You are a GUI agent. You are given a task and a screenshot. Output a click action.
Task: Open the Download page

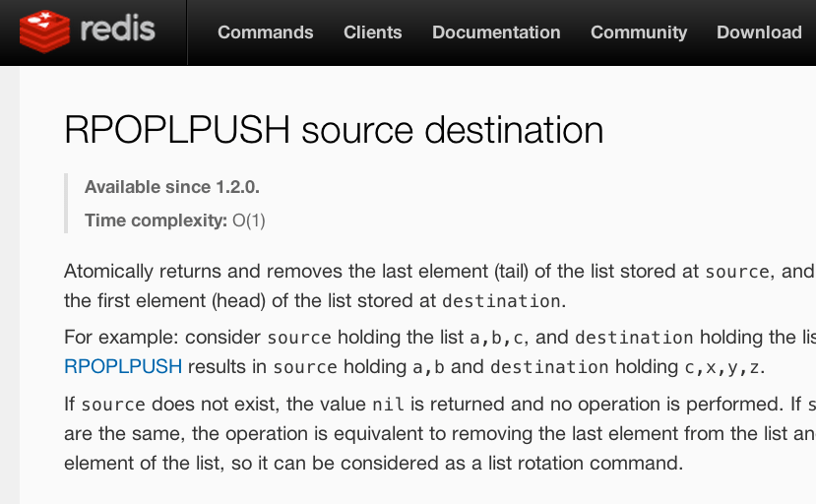tap(759, 32)
